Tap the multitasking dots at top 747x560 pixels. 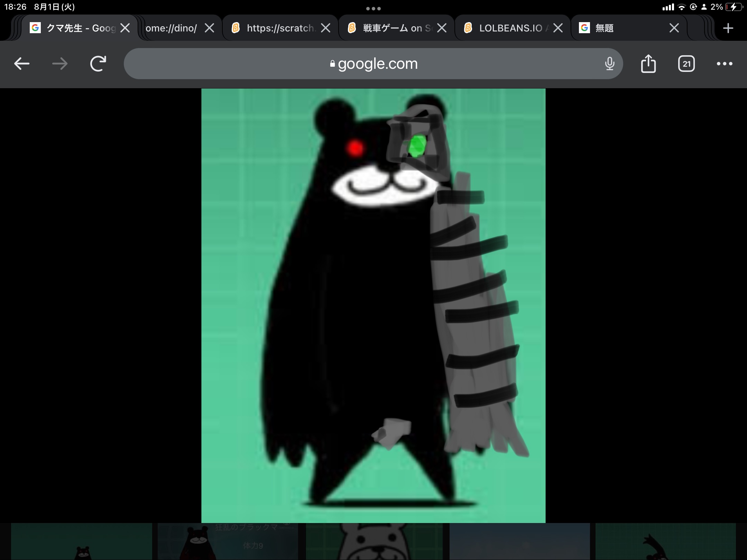tap(373, 8)
